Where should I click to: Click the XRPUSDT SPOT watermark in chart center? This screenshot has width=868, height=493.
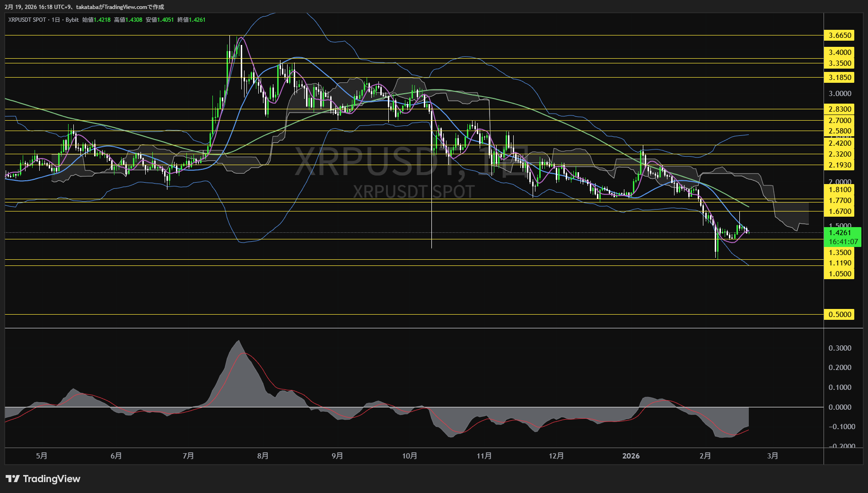(x=413, y=192)
